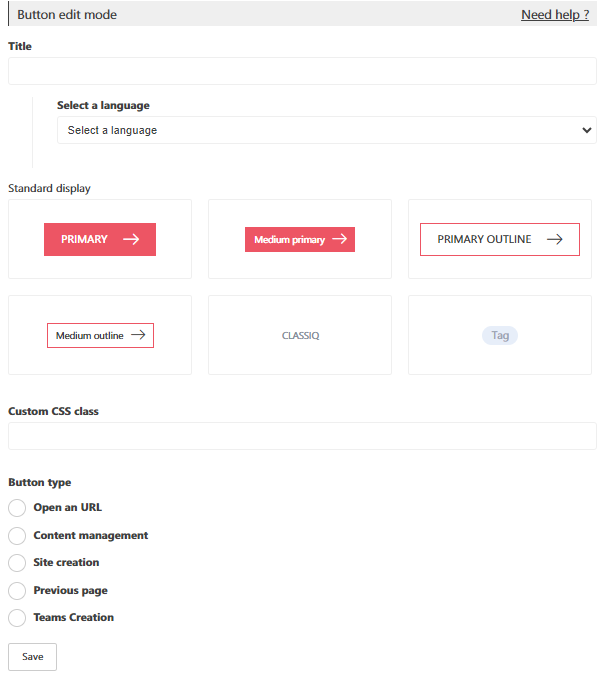
Task: Select the Open an URL radio option
Action: pyautogui.click(x=17, y=508)
